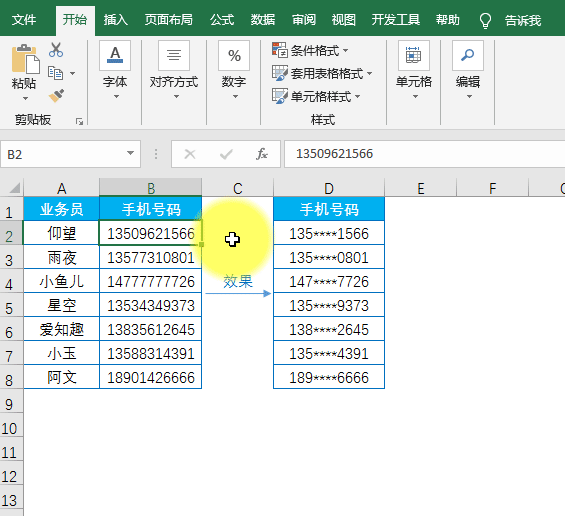The height and width of the screenshot is (516, 565).
Task: Open the 字体 font group icon
Action: [115, 55]
